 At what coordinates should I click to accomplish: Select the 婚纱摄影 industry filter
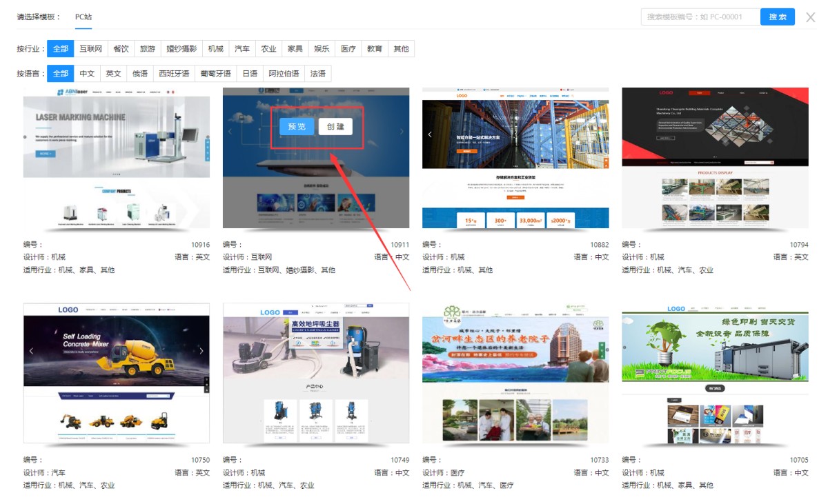coord(181,49)
